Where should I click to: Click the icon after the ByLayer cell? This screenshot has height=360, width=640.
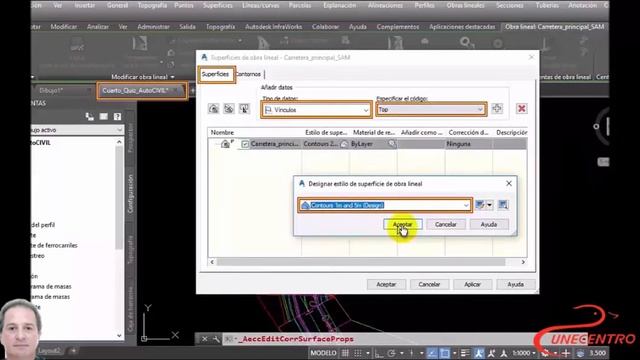click(392, 144)
